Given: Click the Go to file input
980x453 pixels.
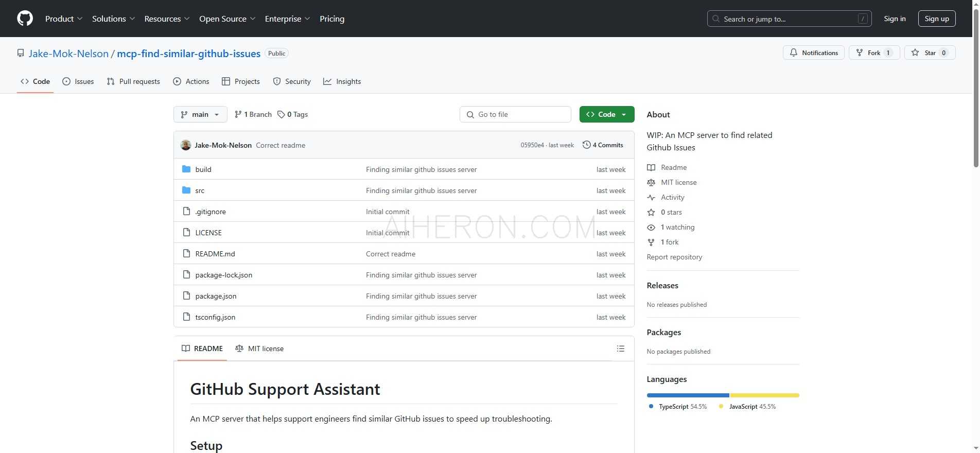Looking at the screenshot, I should 515,114.
